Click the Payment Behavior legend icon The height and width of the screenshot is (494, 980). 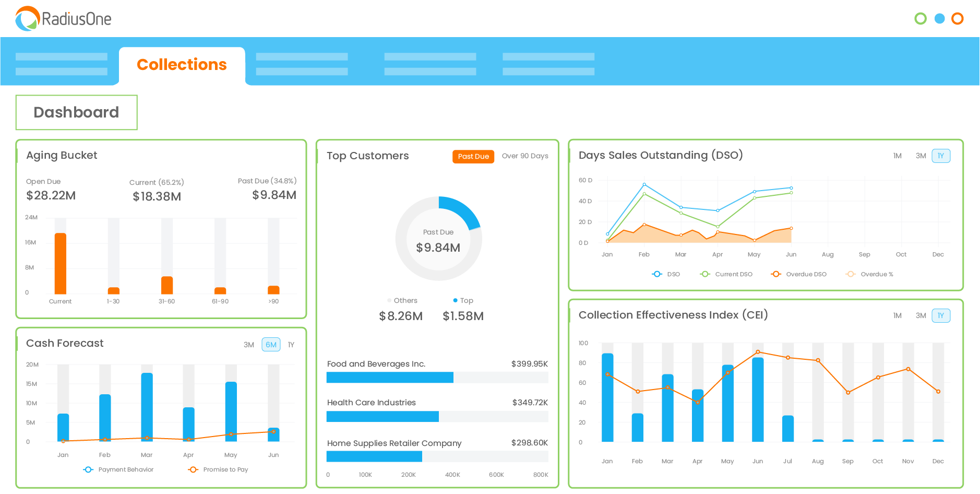pos(88,469)
